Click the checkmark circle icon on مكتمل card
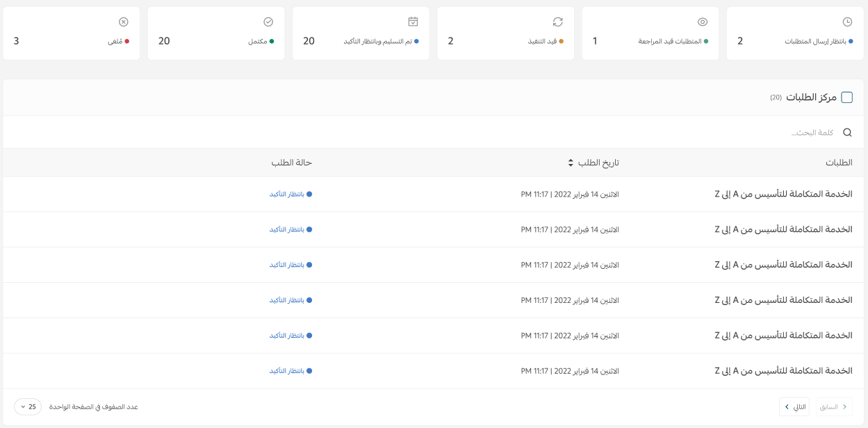Viewport: 868px width, 428px height. click(x=268, y=22)
